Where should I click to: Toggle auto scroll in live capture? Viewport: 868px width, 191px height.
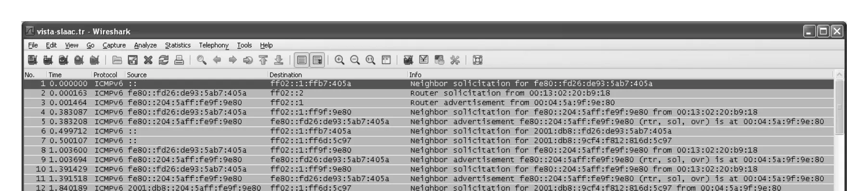tap(317, 60)
